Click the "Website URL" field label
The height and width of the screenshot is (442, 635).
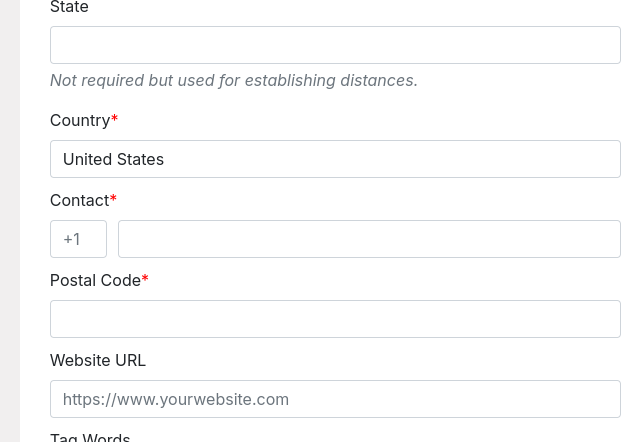98,360
